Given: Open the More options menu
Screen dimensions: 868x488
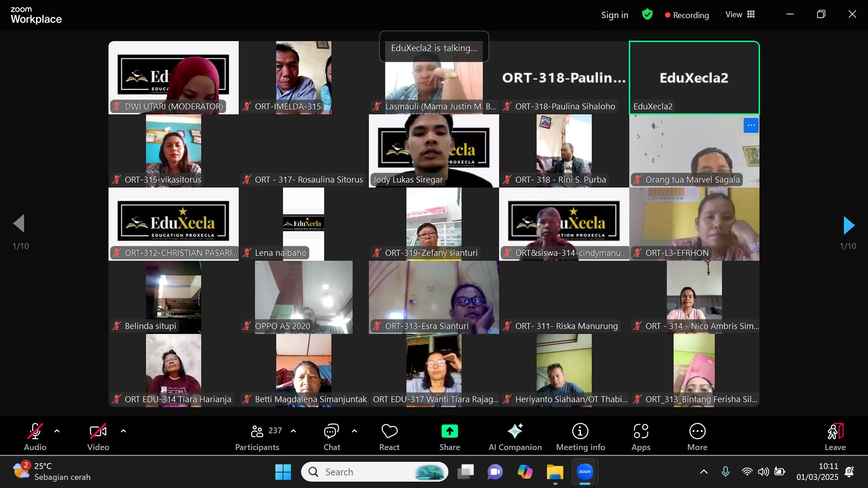Looking at the screenshot, I should click(698, 437).
